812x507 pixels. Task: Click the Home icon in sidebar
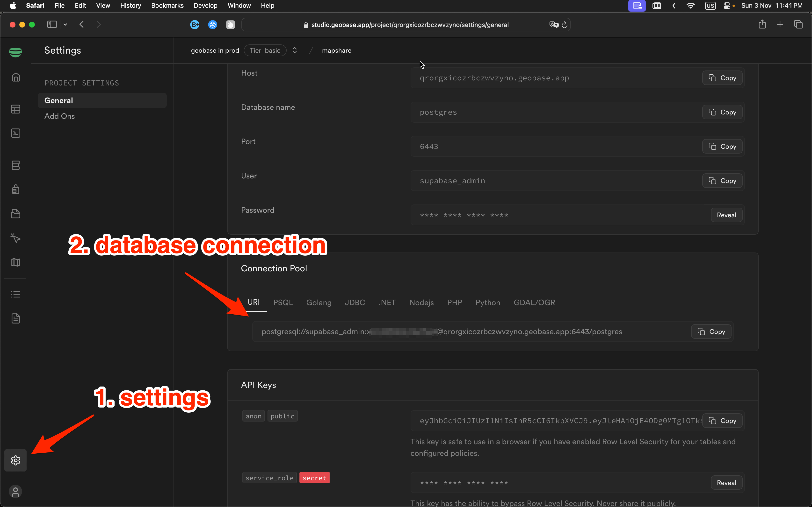coord(16,77)
